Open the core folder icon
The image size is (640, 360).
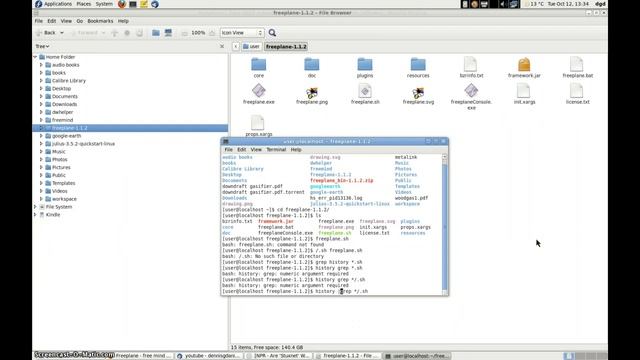tap(258, 64)
